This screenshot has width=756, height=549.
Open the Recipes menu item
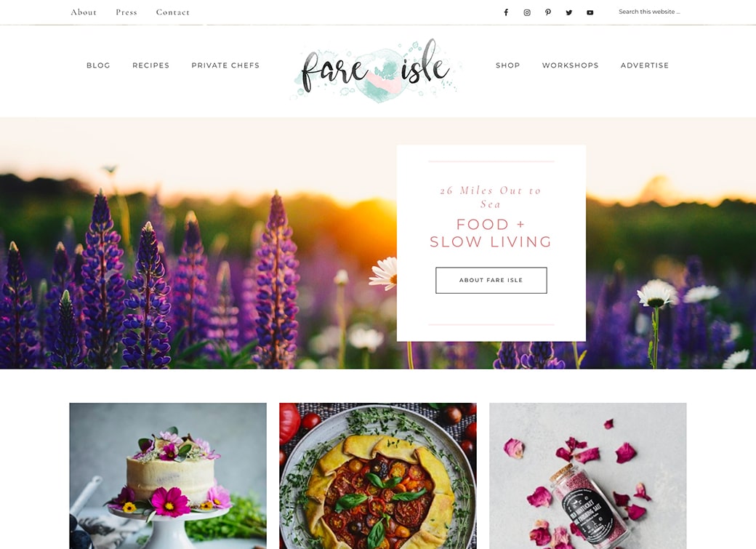[151, 65]
